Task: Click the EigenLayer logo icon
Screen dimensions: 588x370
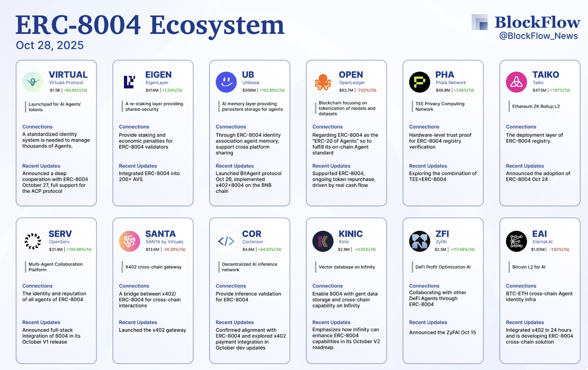Action: pos(129,82)
